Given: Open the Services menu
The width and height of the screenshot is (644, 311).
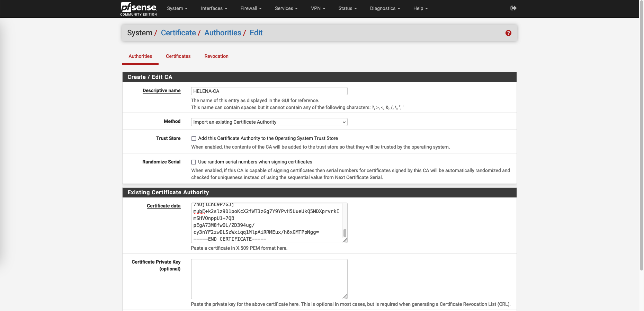Looking at the screenshot, I should click(x=286, y=8).
